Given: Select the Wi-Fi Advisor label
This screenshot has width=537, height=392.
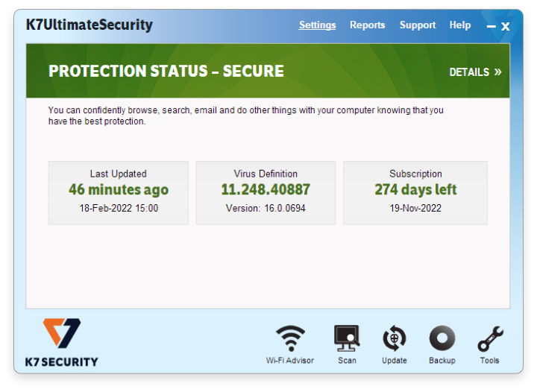Looking at the screenshot, I should click(x=289, y=361).
